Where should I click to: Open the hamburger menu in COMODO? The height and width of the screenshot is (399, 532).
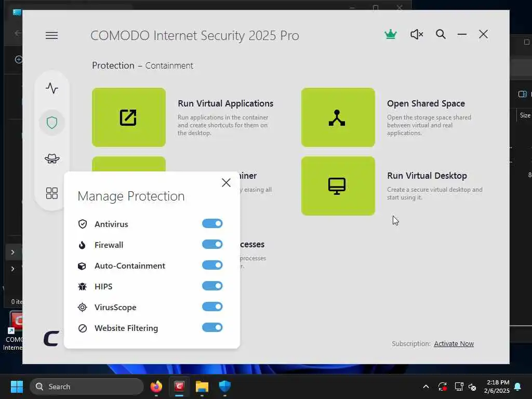click(51, 35)
